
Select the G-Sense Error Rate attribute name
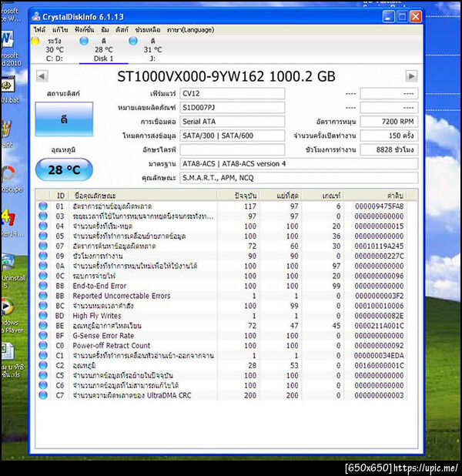point(103,336)
